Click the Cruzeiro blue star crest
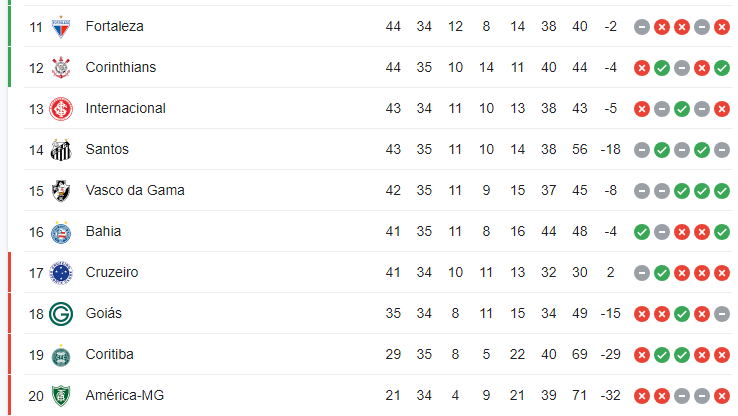 [61, 272]
